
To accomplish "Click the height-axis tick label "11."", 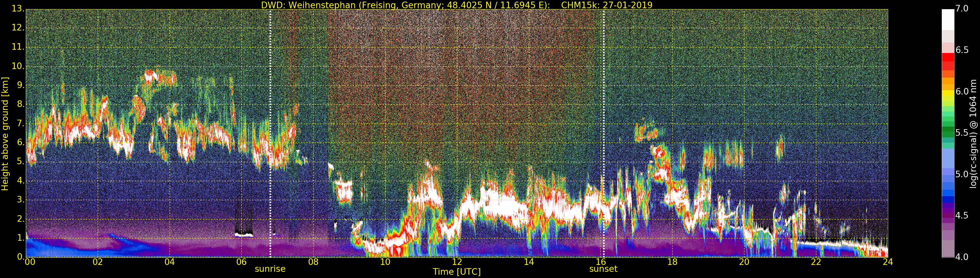I will coord(18,47).
